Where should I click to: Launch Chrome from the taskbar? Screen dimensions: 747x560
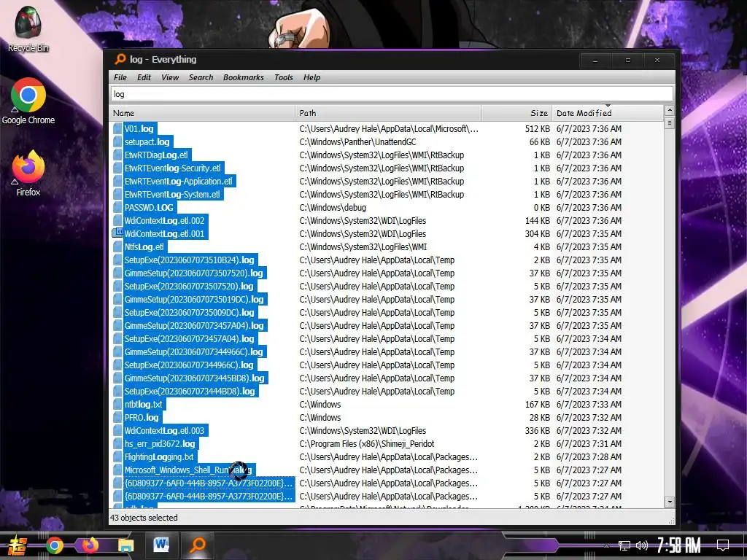(x=54, y=545)
